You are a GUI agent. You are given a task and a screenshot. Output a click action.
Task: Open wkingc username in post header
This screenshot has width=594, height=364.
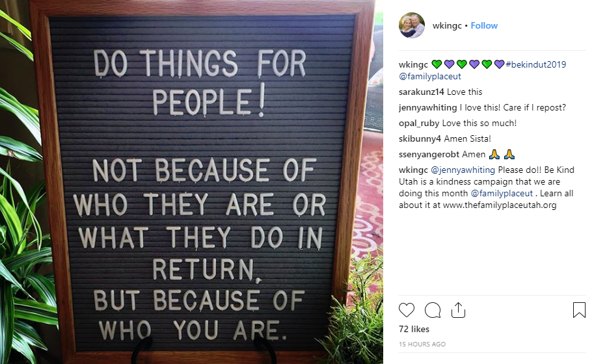pos(446,26)
